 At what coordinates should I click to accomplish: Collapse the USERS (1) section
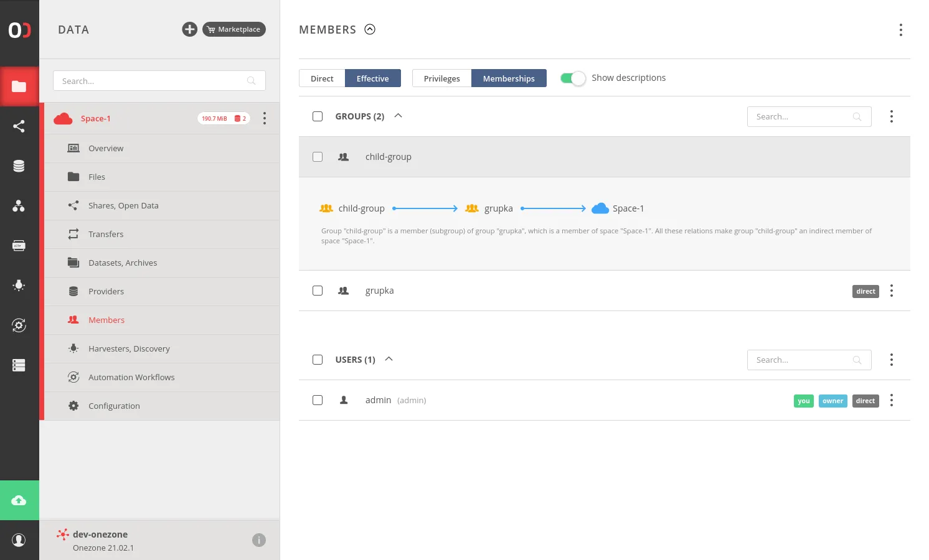[389, 359]
